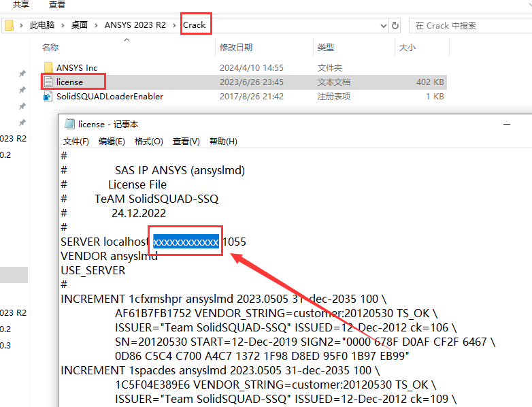Select the SolidSQUADLoaderEnabler registry file icon
This screenshot has height=407, width=532.
48,97
